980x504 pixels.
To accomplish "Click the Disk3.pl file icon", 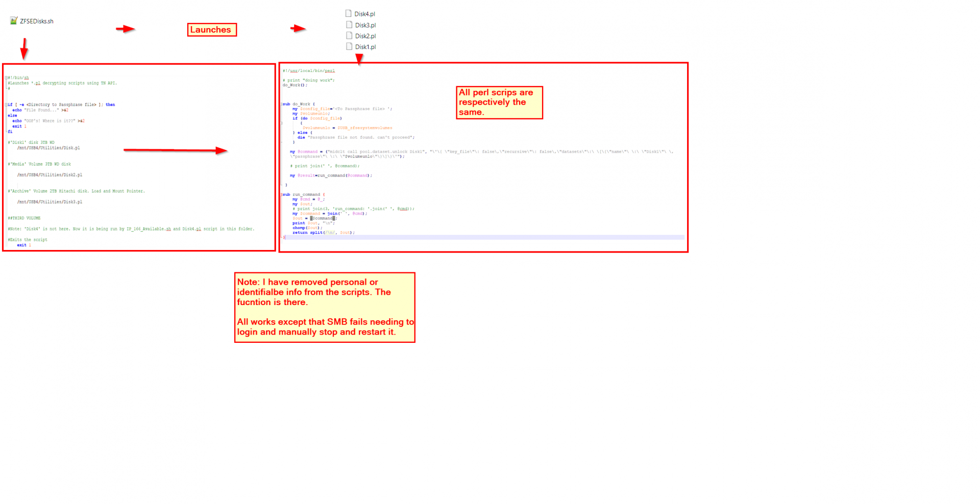I will coord(349,24).
